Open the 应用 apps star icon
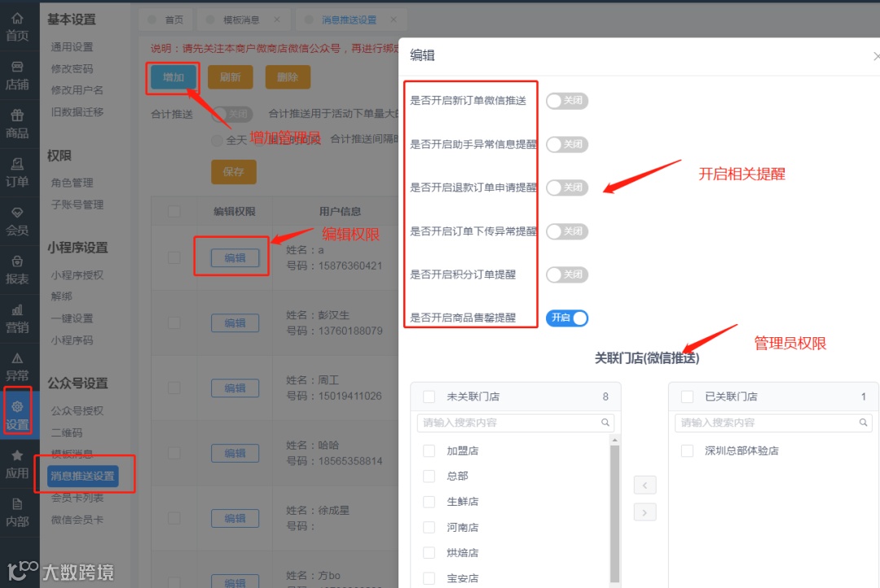This screenshot has width=880, height=588. 17,455
